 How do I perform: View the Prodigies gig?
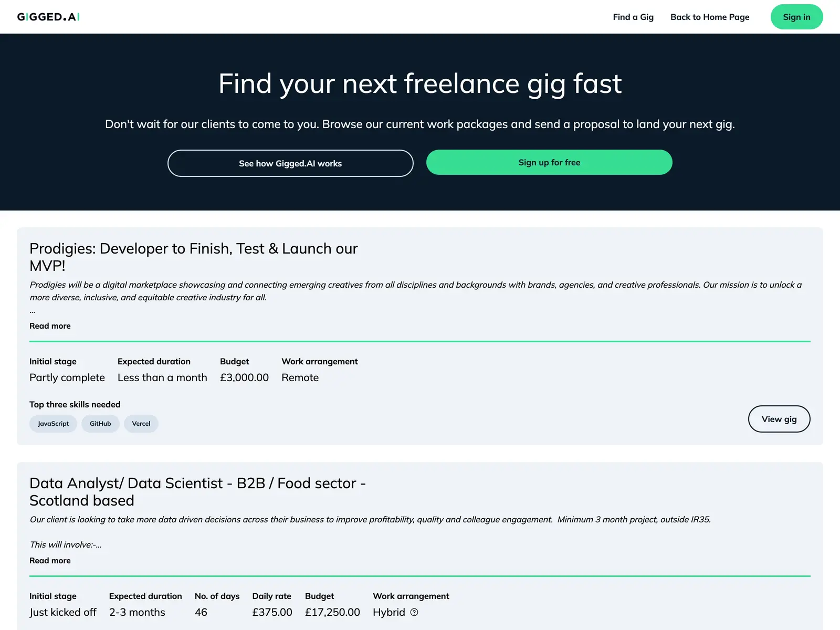pyautogui.click(x=779, y=419)
